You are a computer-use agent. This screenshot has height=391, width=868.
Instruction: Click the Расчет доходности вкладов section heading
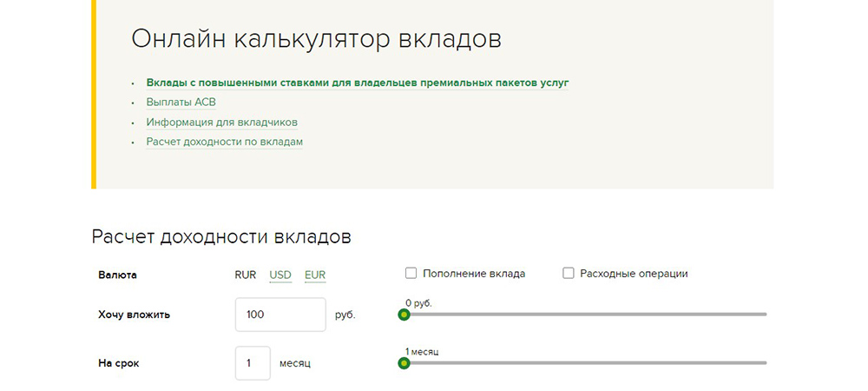221,236
